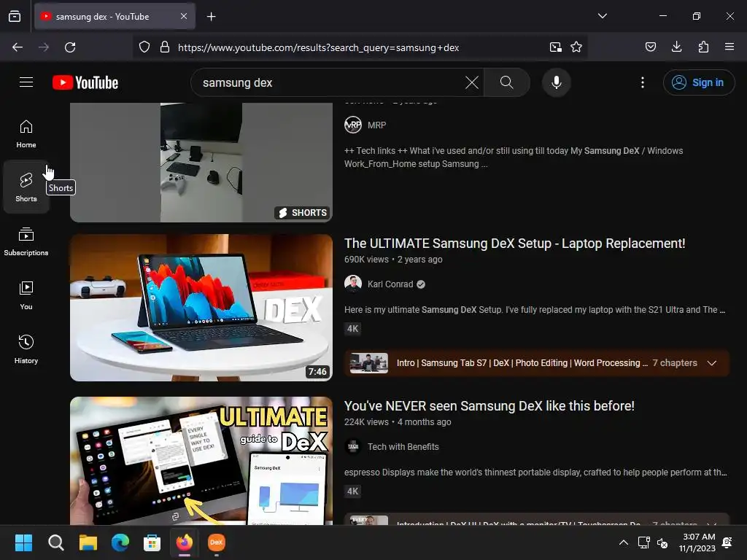
Task: Open Firefox View recent browsing icon
Action: [x=15, y=16]
